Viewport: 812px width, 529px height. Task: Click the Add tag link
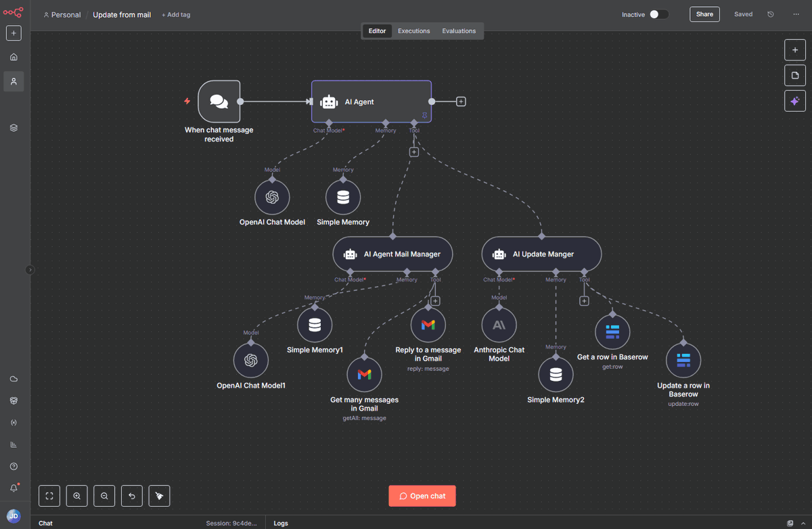(x=176, y=15)
